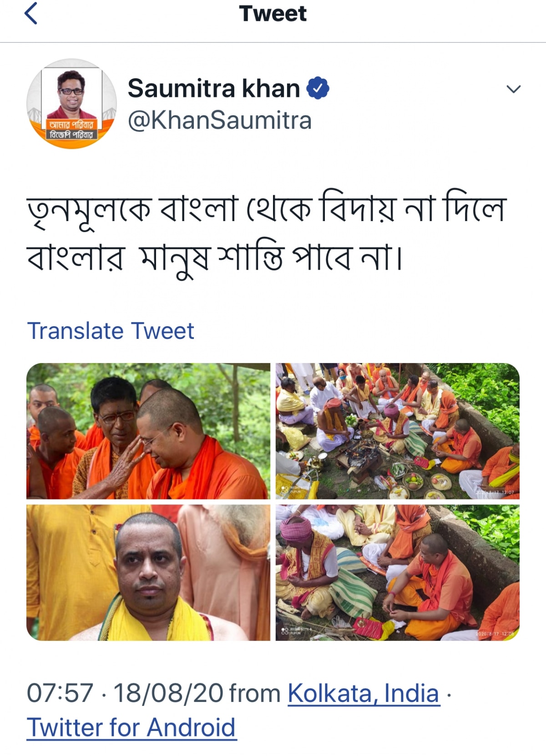
Task: Tap the 07:57 timestamp
Action: (60, 693)
